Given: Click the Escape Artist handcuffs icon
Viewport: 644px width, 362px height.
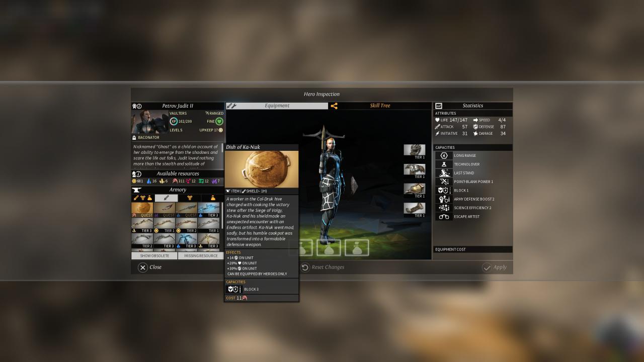Looking at the screenshot, I should 444,217.
